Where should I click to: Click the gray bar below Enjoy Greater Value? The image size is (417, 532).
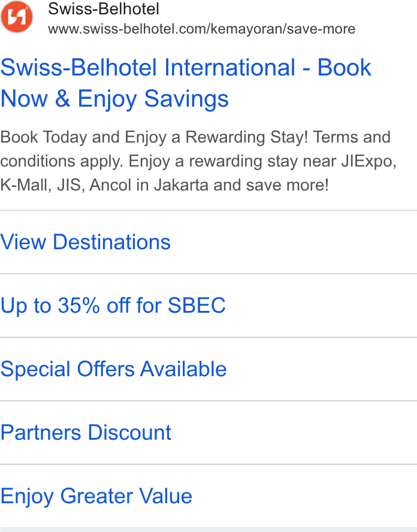pos(208,530)
